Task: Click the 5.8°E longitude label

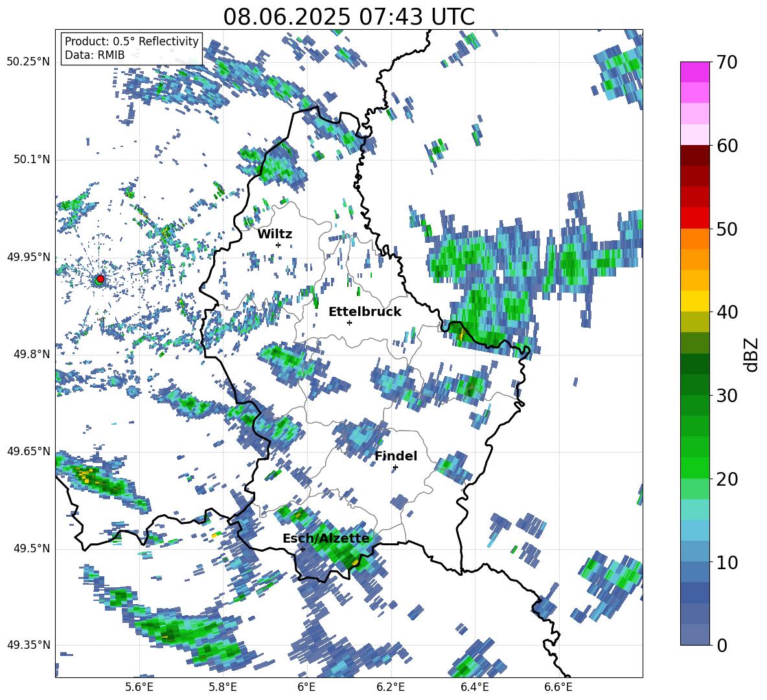Action: point(223,687)
